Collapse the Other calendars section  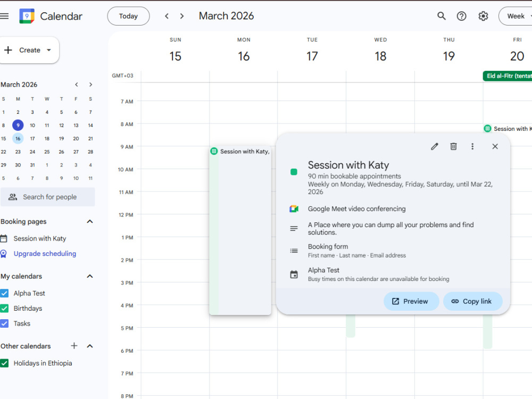[90, 346]
